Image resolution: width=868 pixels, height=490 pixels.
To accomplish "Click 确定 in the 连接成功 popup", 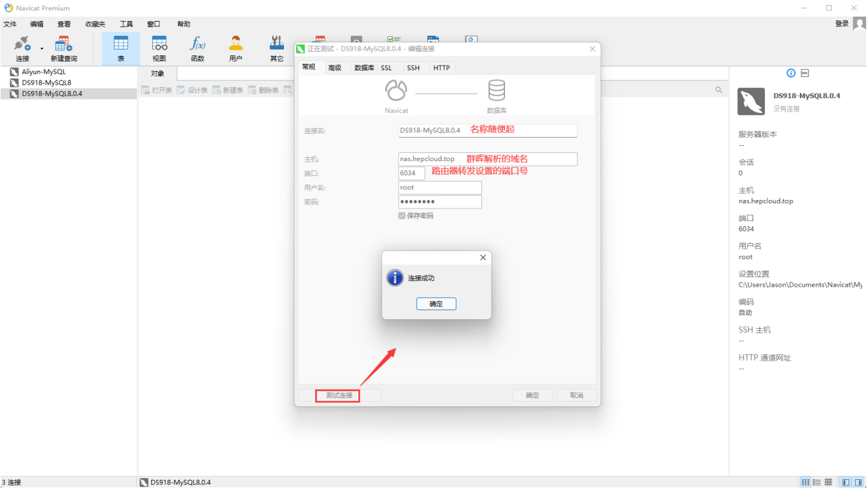I will pyautogui.click(x=436, y=304).
